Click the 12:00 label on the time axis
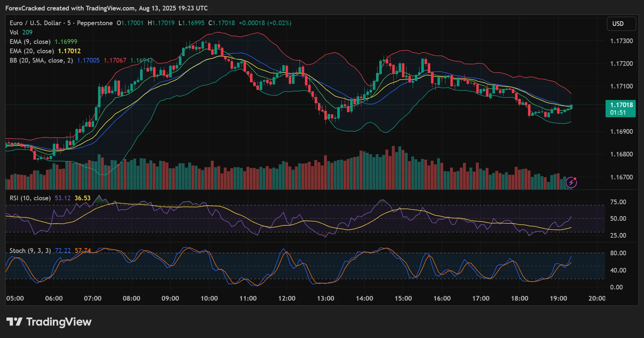This screenshot has width=644, height=338. tap(287, 298)
